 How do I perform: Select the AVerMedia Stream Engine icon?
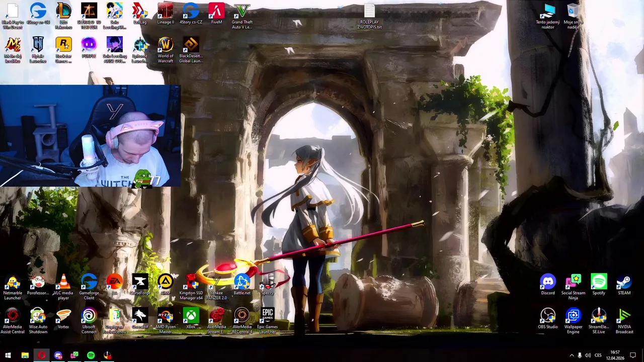[216, 322]
